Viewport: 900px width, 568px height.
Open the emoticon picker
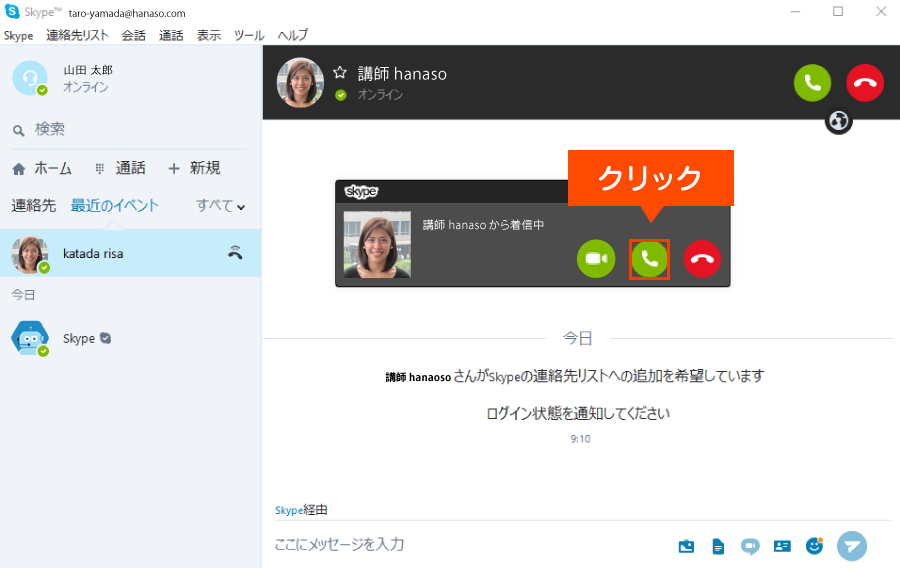point(814,546)
